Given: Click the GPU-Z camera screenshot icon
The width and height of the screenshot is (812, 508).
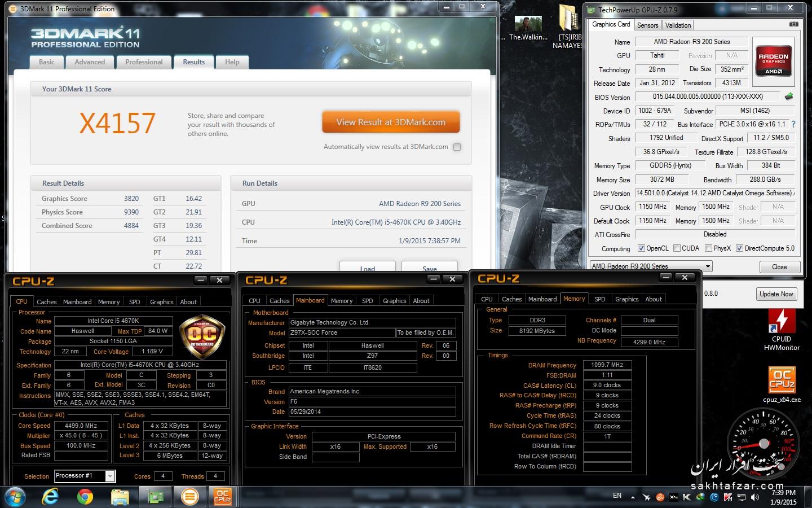Looking at the screenshot, I should 793,24.
